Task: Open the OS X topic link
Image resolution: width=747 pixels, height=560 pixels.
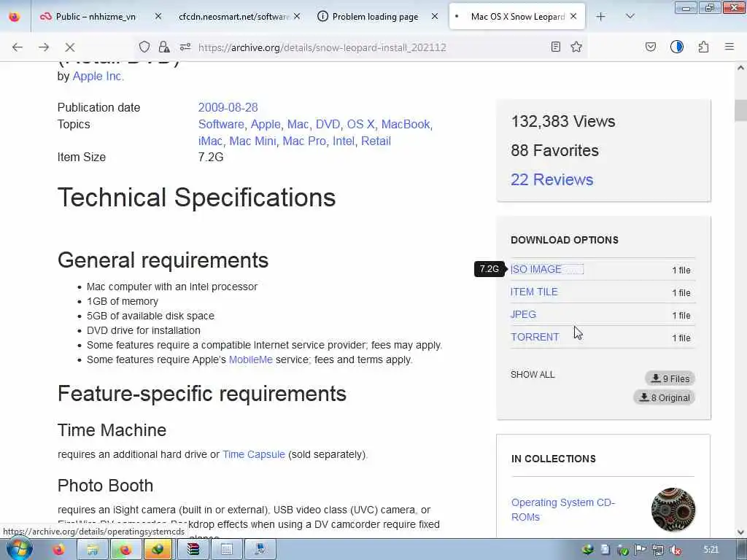Action: click(360, 124)
